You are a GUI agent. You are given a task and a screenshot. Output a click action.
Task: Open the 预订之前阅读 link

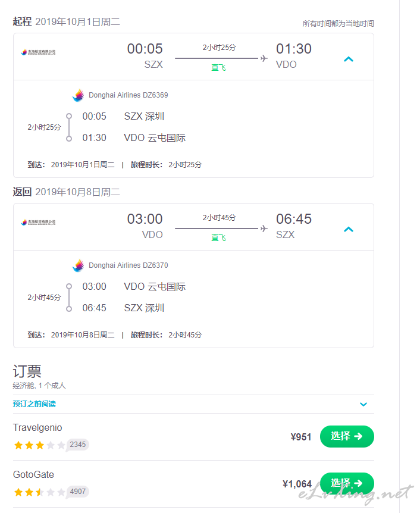point(35,404)
